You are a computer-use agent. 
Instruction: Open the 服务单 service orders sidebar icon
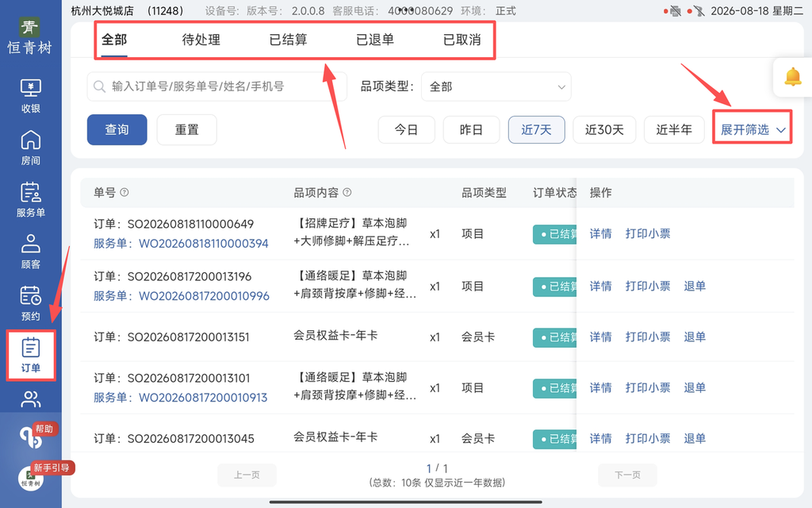31,199
